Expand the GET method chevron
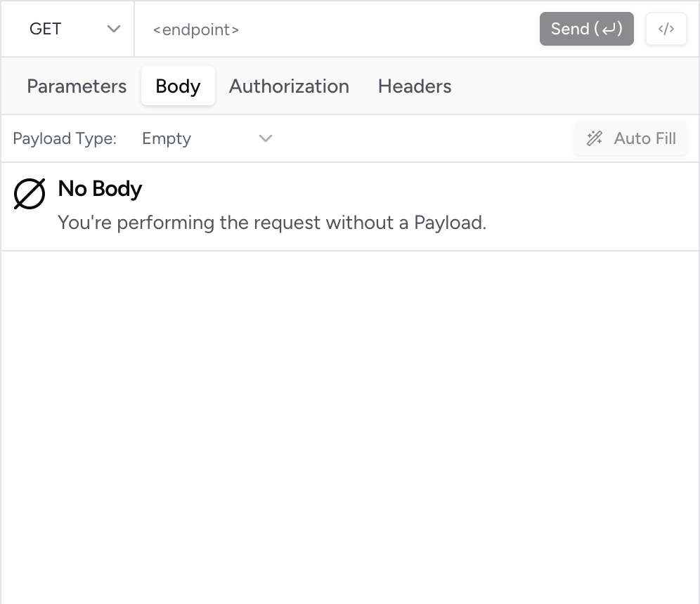700x604 pixels. point(114,29)
